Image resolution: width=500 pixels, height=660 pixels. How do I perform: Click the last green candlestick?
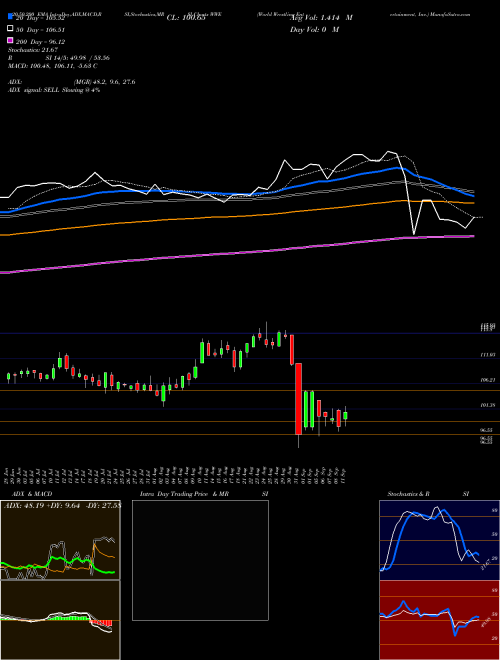coord(345,415)
